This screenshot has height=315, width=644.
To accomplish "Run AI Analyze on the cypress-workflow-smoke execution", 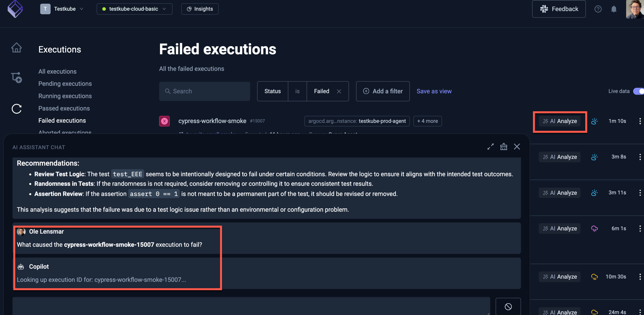I will click(x=559, y=121).
